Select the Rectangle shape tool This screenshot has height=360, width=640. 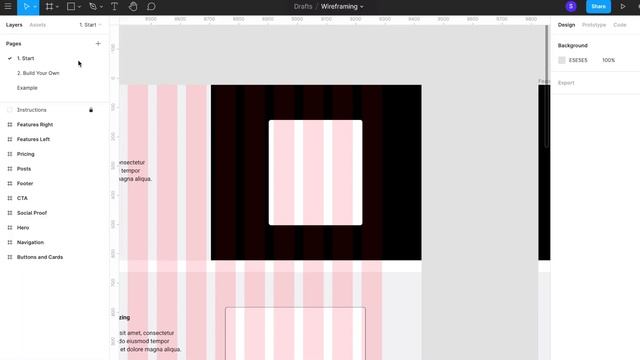click(71, 7)
